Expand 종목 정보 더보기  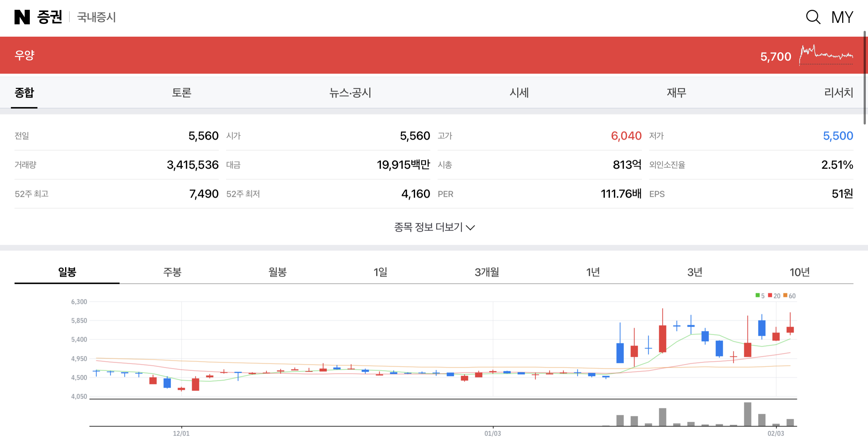pos(434,227)
